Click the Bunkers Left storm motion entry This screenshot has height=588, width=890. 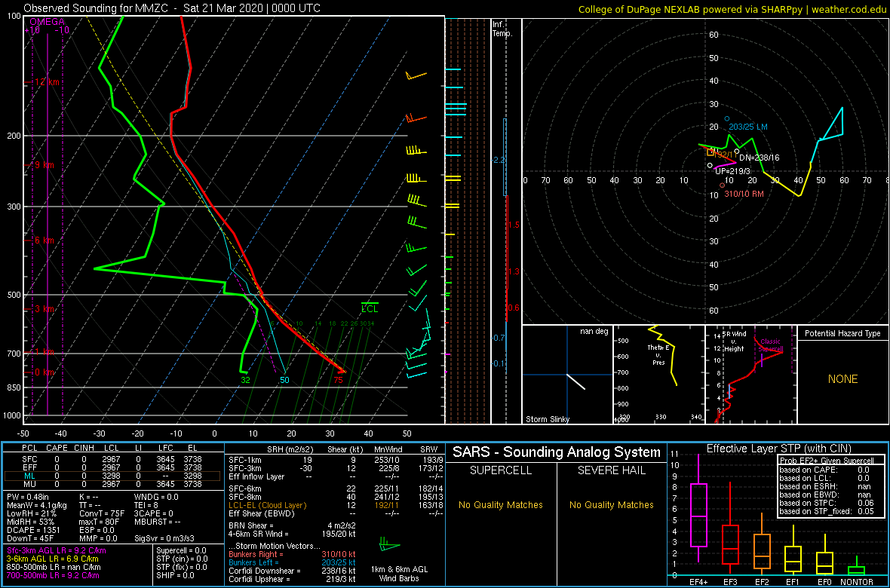[291, 563]
